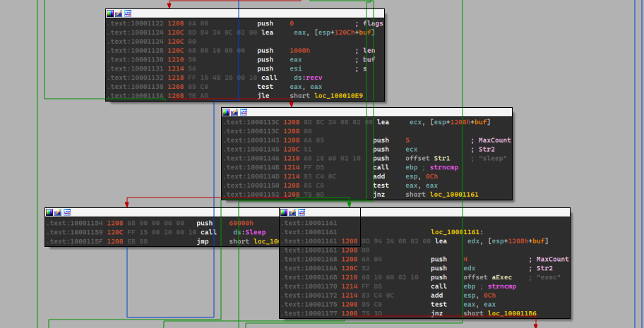Click edit icon on recv block header
This screenshot has height=328, width=644.
pyautogui.click(x=118, y=13)
